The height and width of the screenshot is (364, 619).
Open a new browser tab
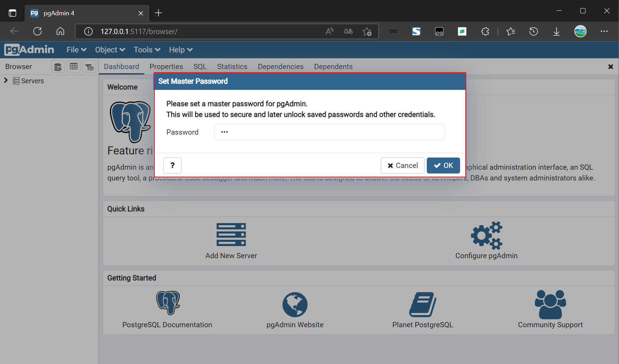pos(159,13)
